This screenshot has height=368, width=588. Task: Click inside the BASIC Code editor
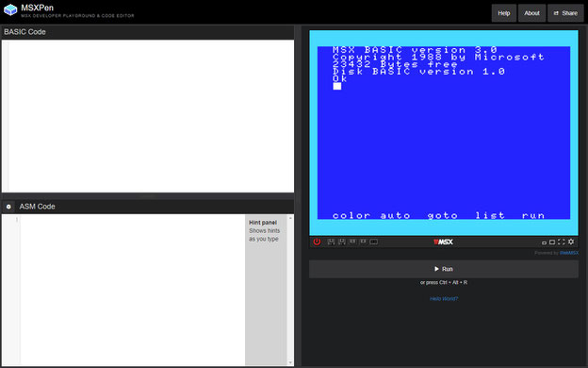[x=148, y=116]
